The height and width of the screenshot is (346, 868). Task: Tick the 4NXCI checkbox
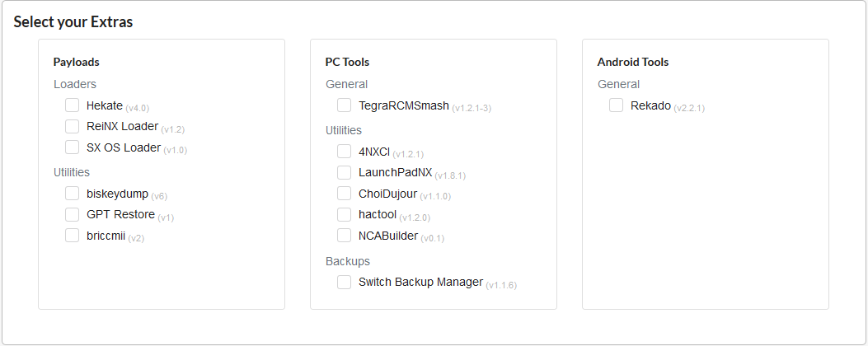[x=345, y=151]
